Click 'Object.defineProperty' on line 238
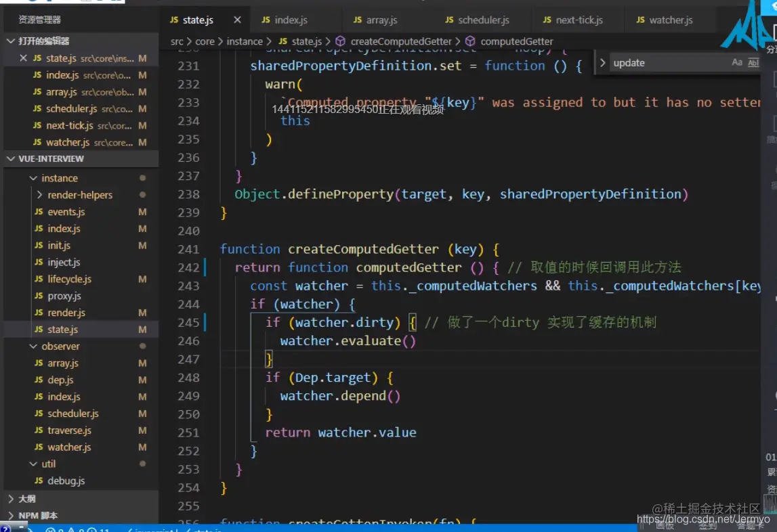The image size is (777, 532). (314, 194)
